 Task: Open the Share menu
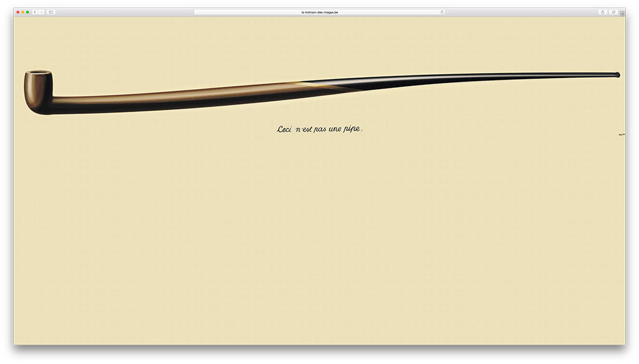(603, 12)
